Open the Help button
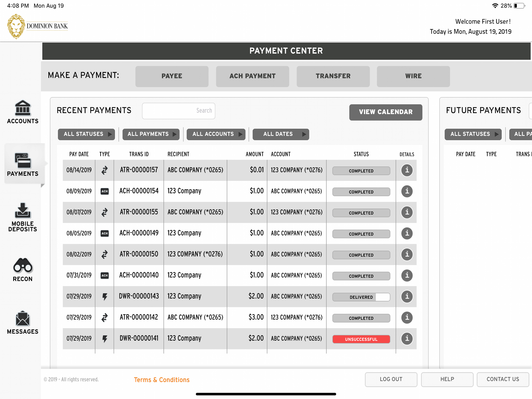The height and width of the screenshot is (399, 532). tap(447, 379)
